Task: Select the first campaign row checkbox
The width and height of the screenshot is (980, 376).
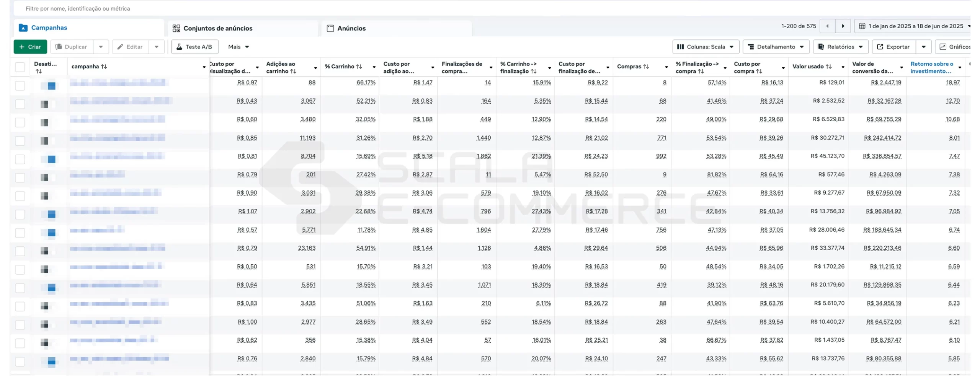Action: pos(20,85)
